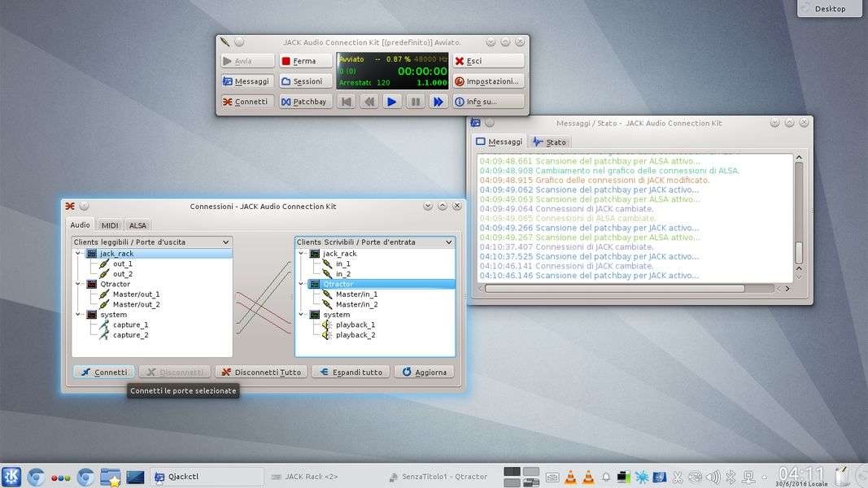Switch to the Stato tab
This screenshot has width=868, height=488.
pos(550,142)
